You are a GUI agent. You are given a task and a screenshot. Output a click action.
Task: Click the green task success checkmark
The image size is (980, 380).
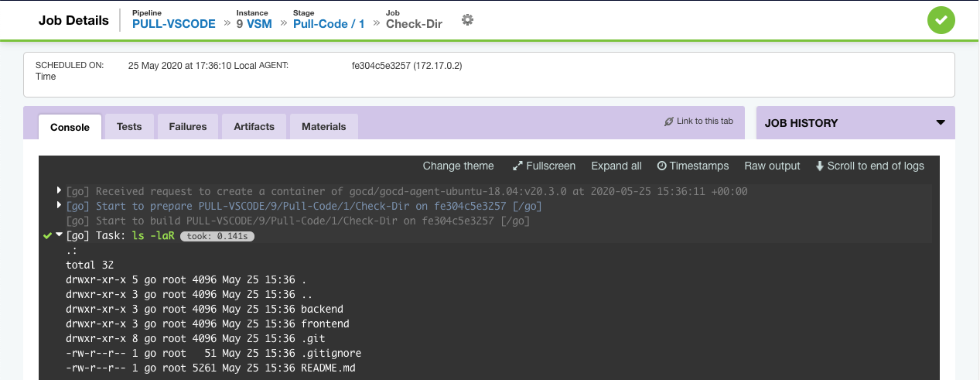48,235
